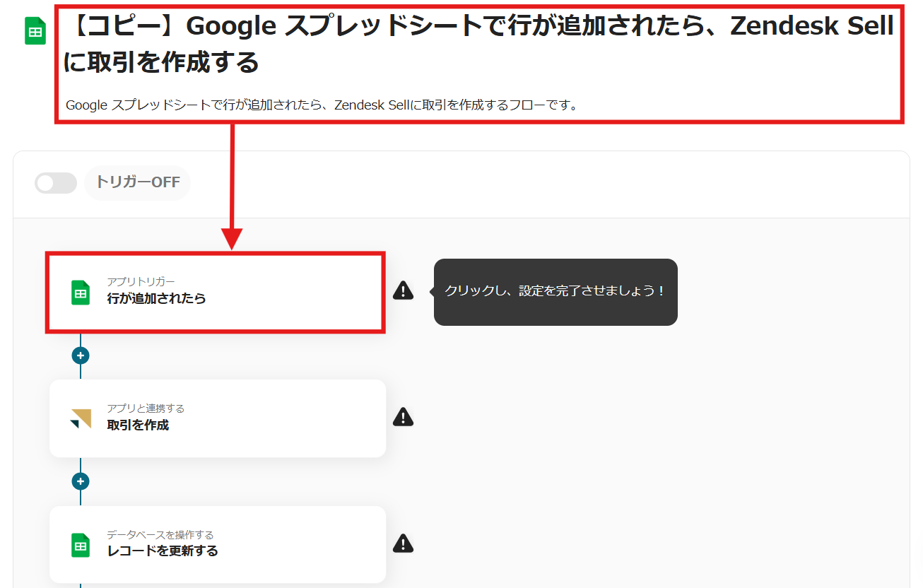This screenshot has height=588, width=923.
Task: Edit the flow description ending in フローです。
Action: (322, 105)
